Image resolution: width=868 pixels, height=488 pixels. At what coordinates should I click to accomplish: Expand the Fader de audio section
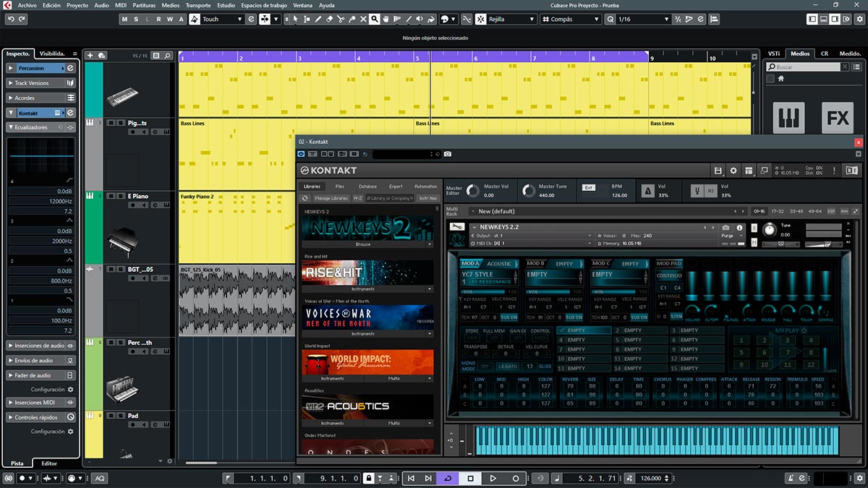[41, 375]
